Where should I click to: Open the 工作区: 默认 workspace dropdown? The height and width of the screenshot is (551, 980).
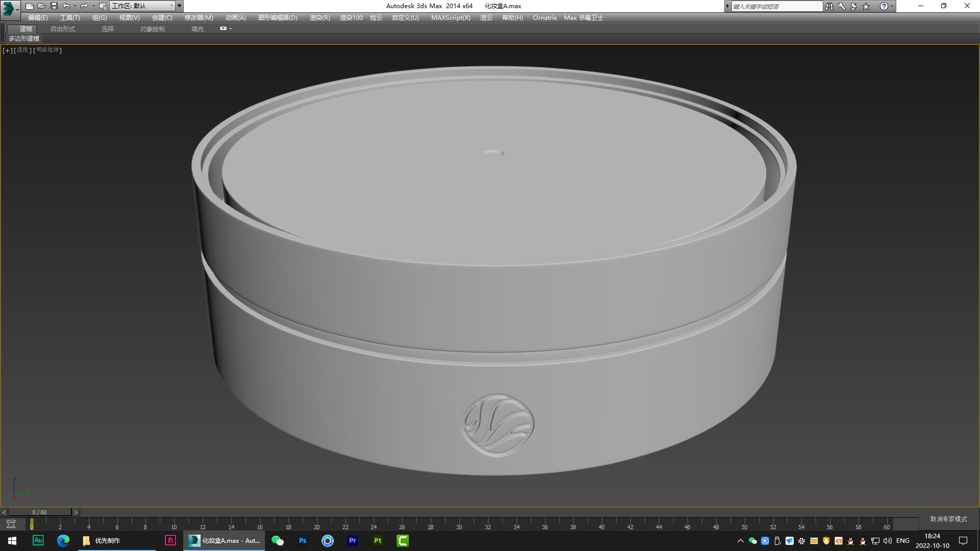(143, 6)
